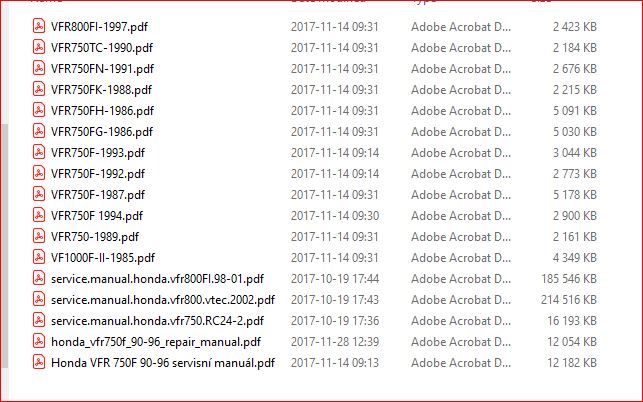The height and width of the screenshot is (402, 643).
Task: Click the VFR750F 1994.pdf entry
Action: coord(97,216)
